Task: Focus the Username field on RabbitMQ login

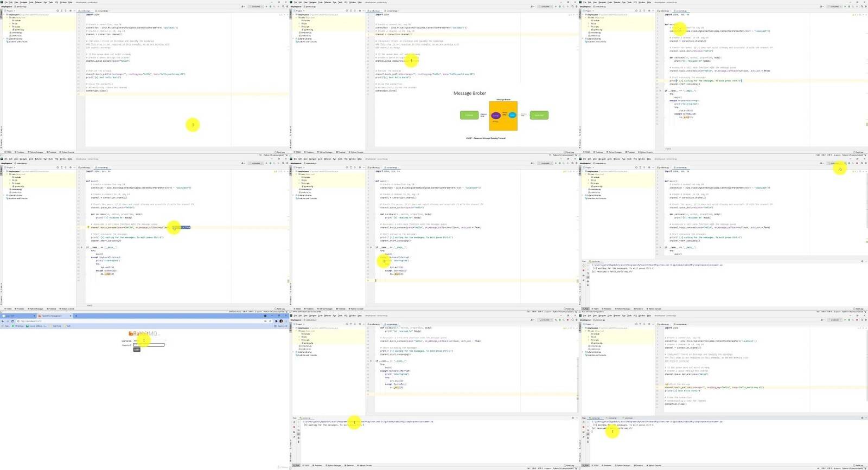Action: click(x=149, y=340)
